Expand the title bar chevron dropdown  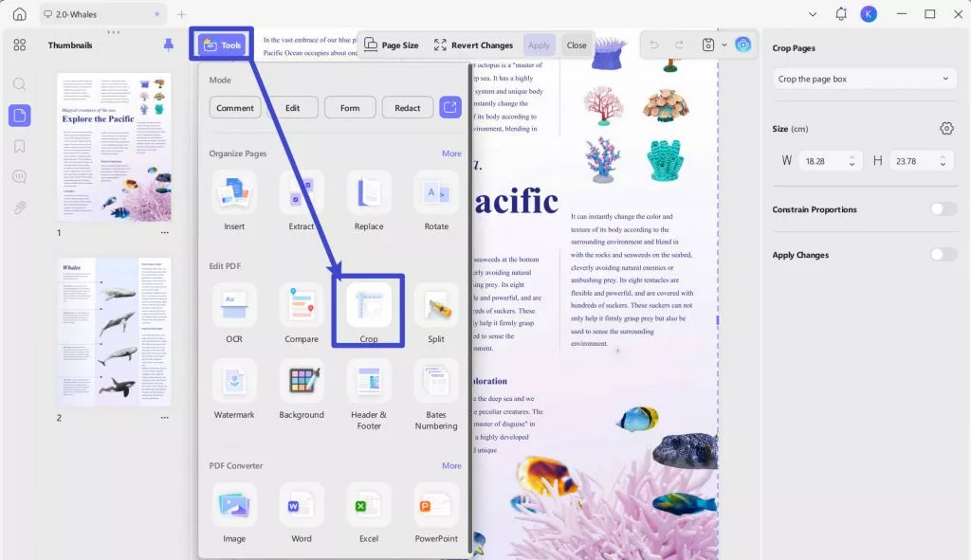[x=813, y=13]
